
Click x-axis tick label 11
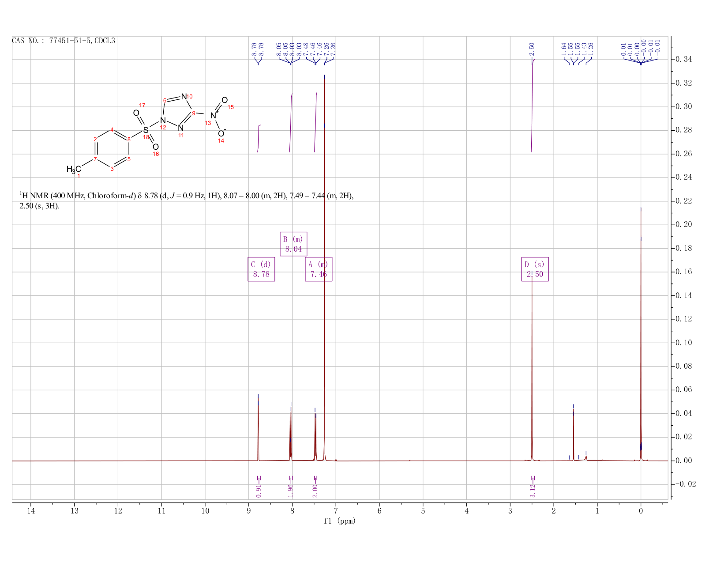click(161, 511)
